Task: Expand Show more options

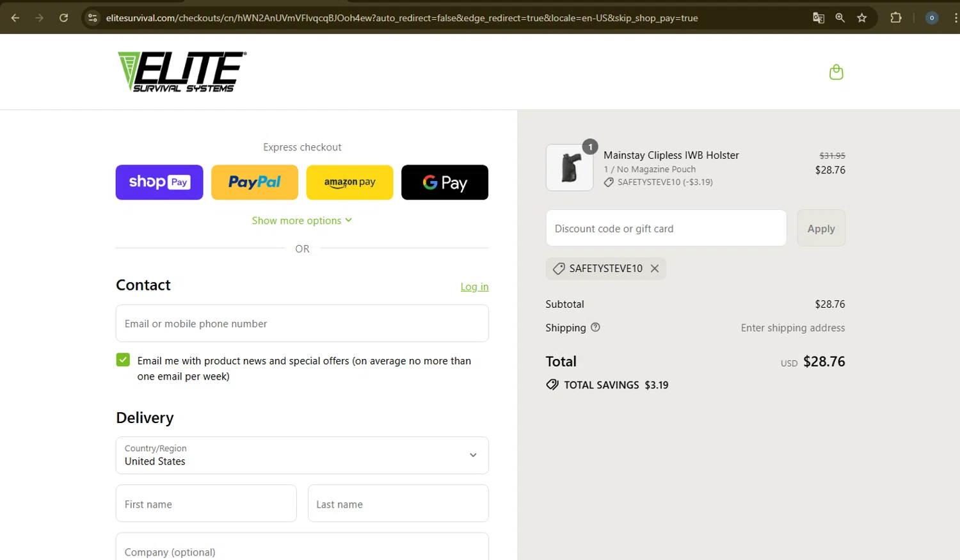Action: click(x=302, y=220)
